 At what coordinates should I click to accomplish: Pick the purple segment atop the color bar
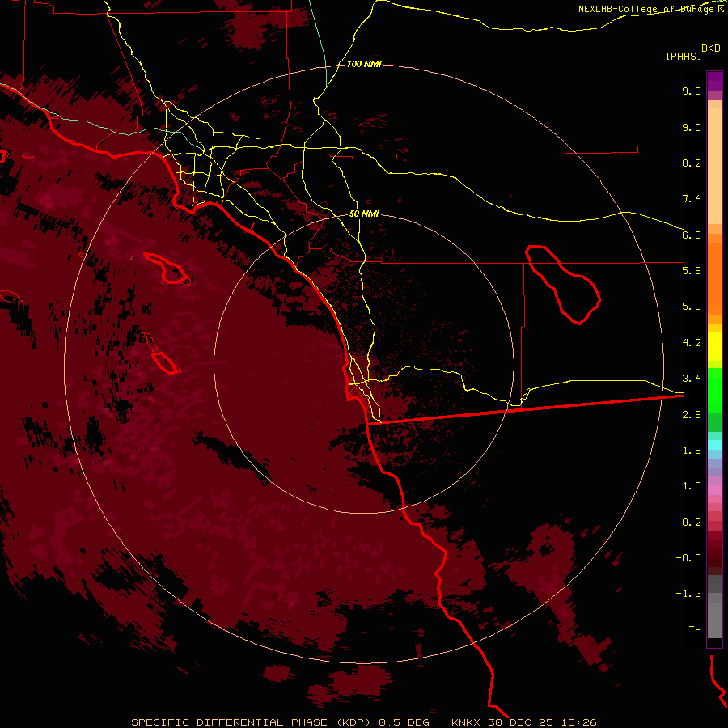coord(714,81)
